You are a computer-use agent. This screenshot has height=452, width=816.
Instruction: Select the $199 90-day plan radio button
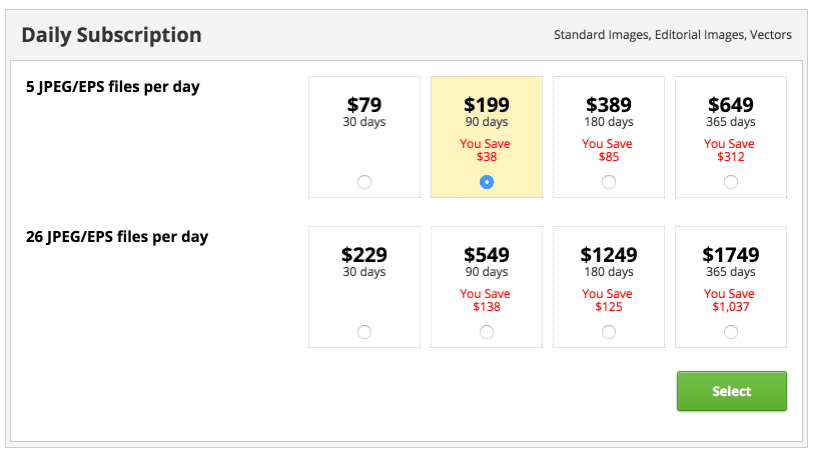[x=486, y=182]
